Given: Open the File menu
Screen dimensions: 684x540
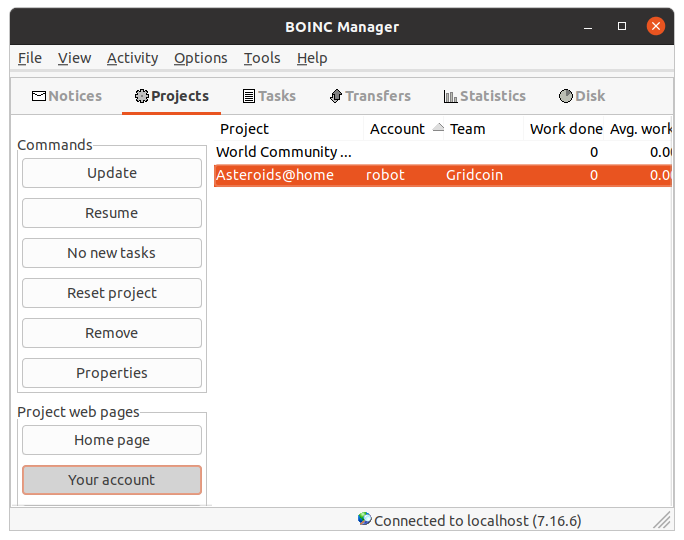Looking at the screenshot, I should click(x=30, y=58).
